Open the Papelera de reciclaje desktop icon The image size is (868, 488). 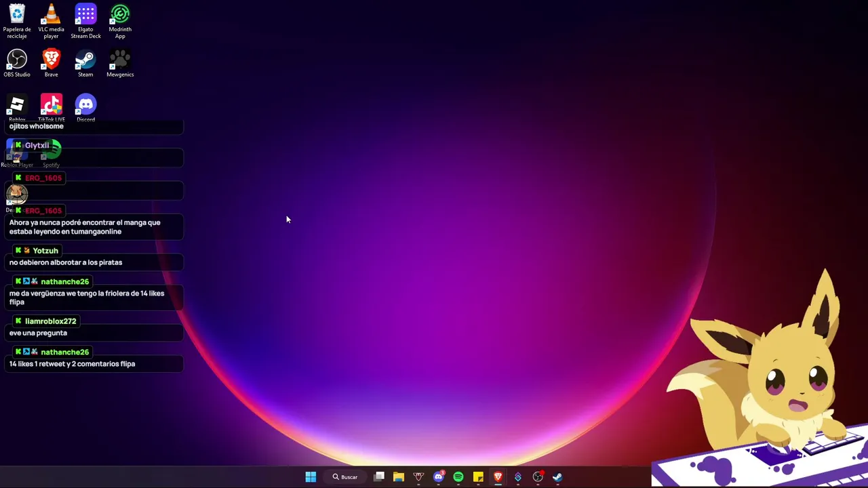click(17, 20)
